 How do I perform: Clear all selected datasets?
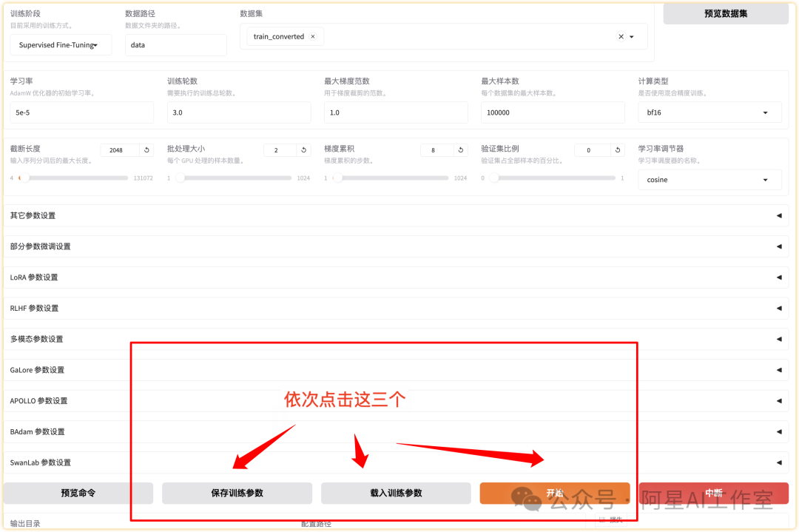pos(621,37)
